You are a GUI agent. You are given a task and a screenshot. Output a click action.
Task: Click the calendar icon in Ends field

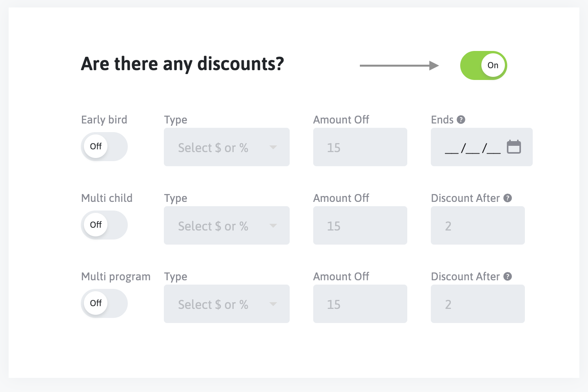point(514,147)
